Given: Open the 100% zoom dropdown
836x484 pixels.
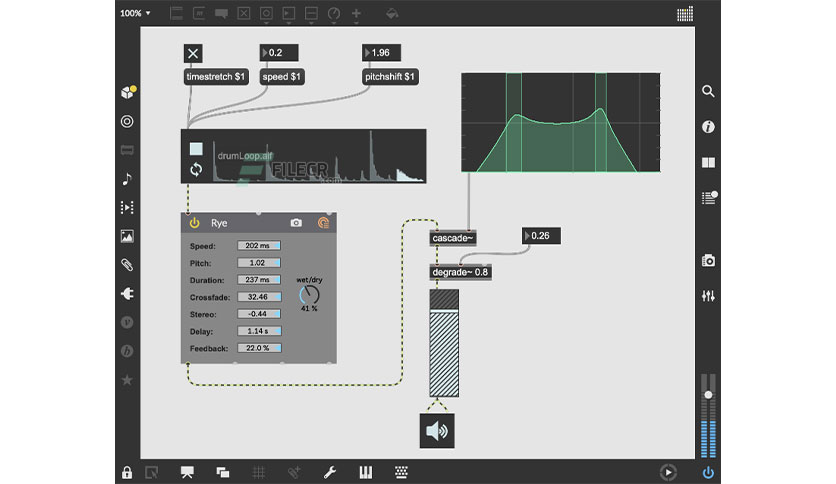Looking at the screenshot, I should click(135, 13).
